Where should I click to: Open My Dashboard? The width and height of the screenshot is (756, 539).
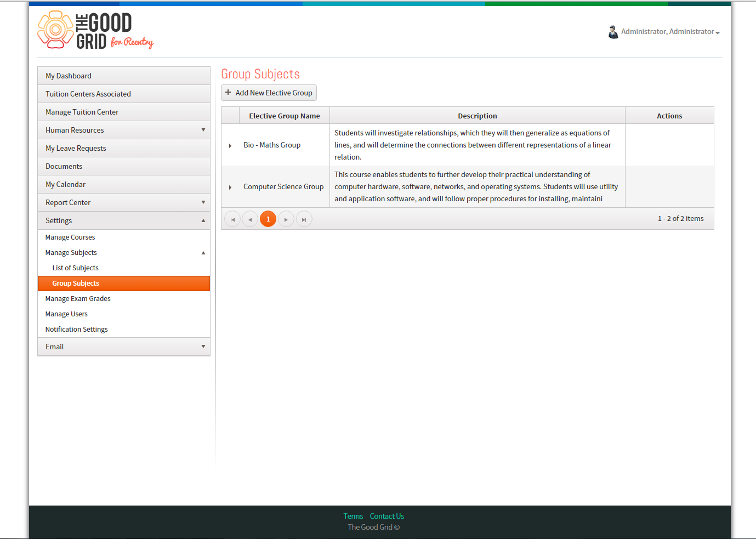(x=124, y=76)
